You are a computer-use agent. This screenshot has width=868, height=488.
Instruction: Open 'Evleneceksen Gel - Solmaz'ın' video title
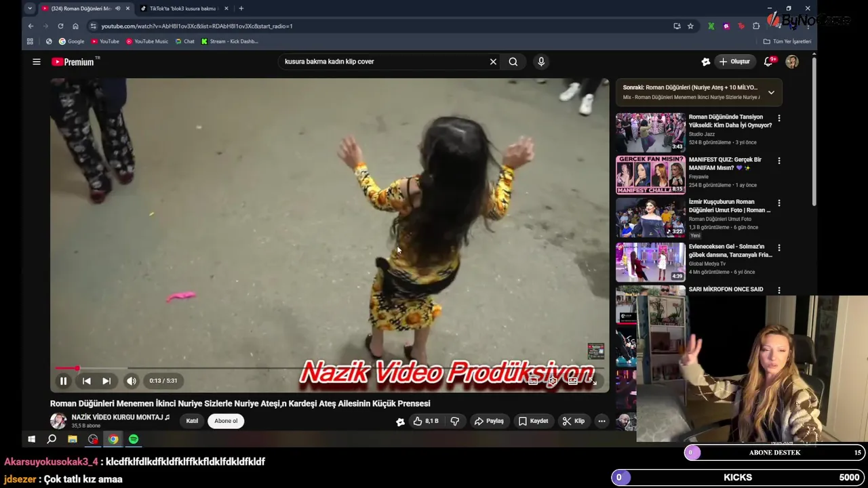730,251
